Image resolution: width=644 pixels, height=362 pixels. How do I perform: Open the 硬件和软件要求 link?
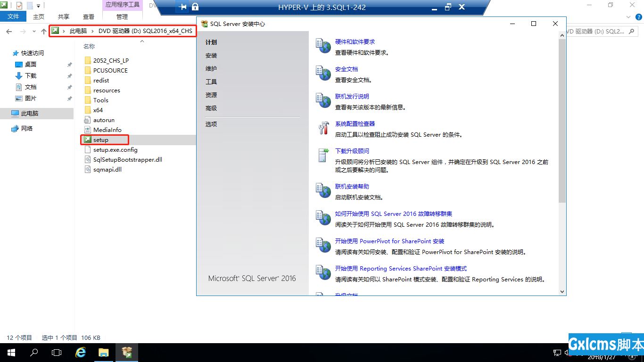(355, 42)
